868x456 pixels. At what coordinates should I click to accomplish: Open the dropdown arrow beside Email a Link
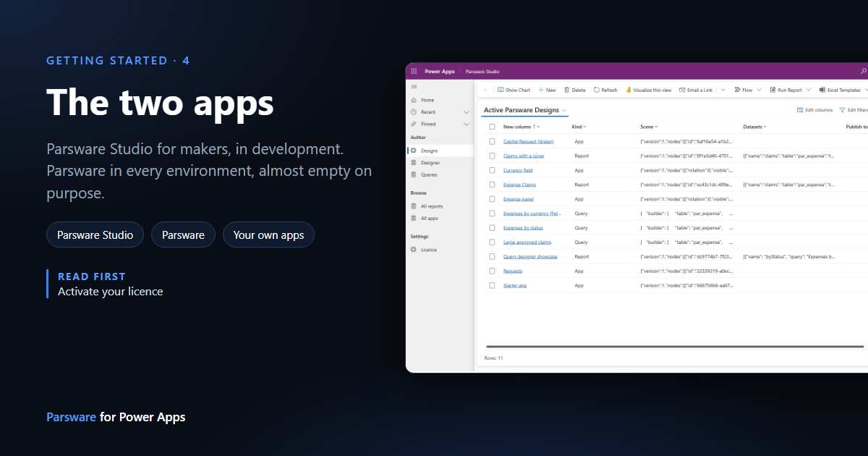click(723, 90)
